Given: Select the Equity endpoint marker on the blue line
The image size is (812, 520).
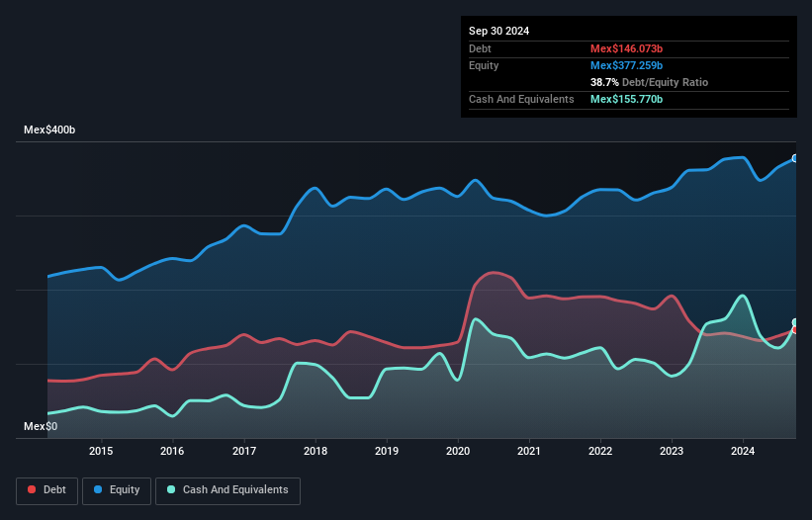Looking at the screenshot, I should pos(795,158).
